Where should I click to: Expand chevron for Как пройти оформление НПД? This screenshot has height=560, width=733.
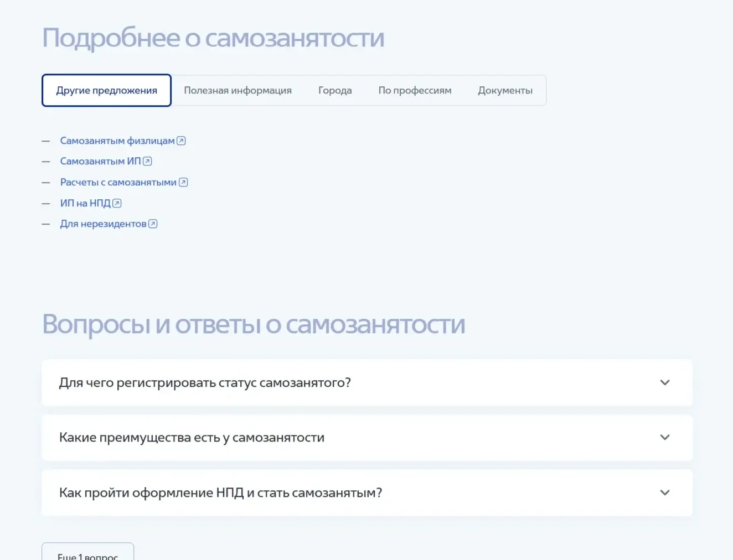665,492
